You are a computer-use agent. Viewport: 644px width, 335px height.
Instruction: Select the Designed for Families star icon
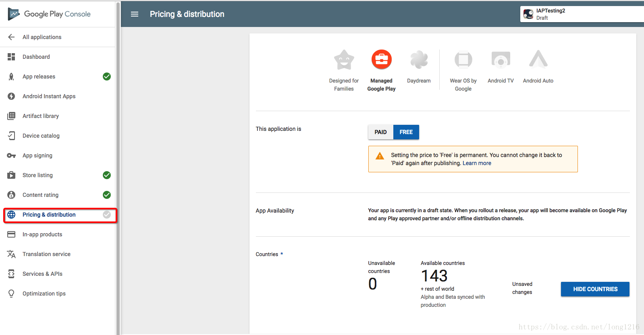pyautogui.click(x=344, y=60)
